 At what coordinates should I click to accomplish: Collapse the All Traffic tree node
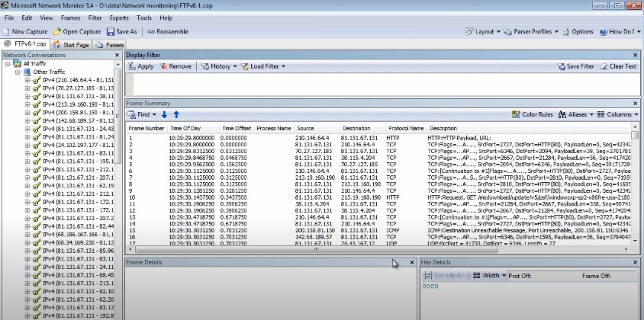8,64
